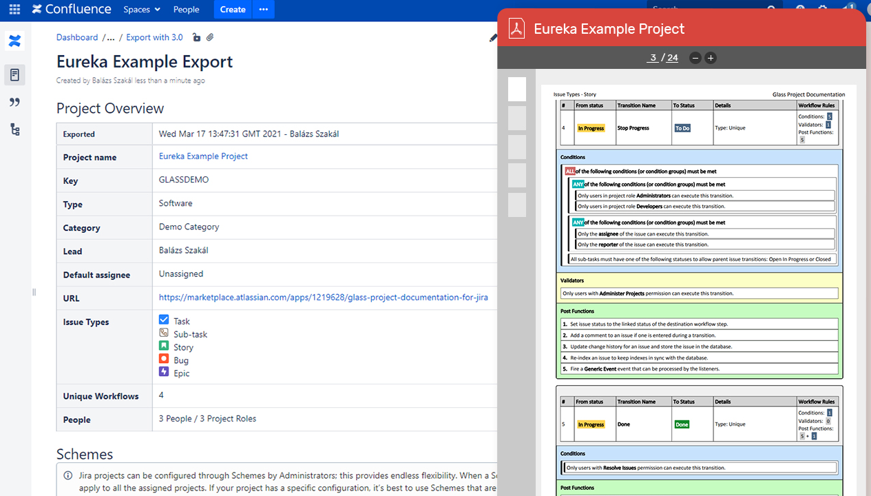Open the marketplace.atlassian.com URL link
Screen dimensions: 871x496
(x=323, y=297)
